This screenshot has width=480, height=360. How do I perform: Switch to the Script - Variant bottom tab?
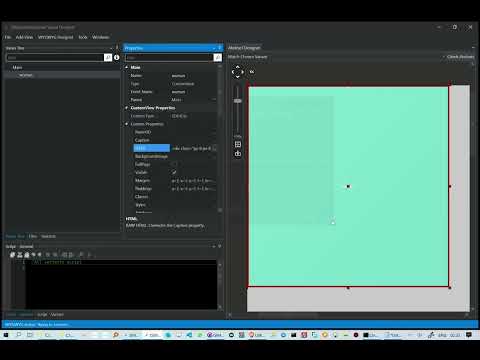click(x=50, y=315)
